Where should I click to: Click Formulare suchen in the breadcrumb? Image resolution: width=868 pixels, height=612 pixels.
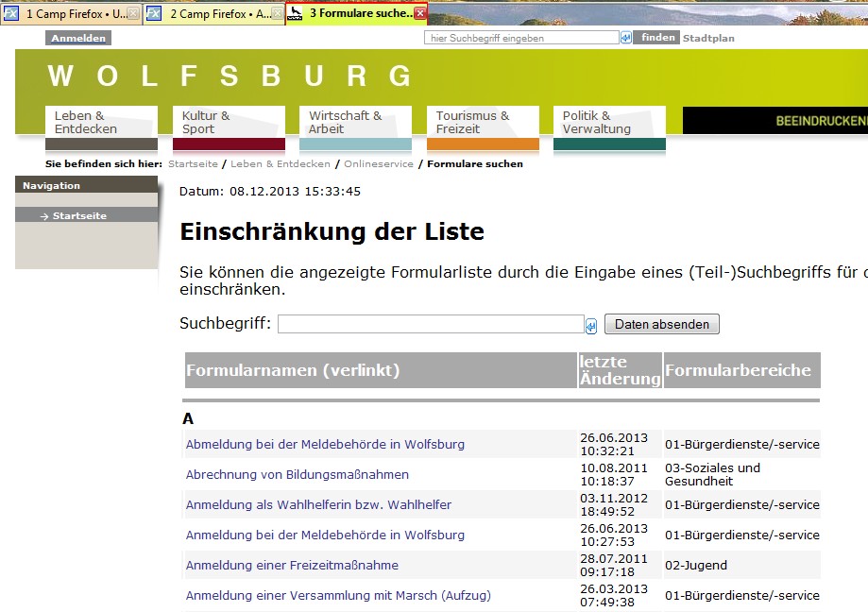tap(475, 163)
